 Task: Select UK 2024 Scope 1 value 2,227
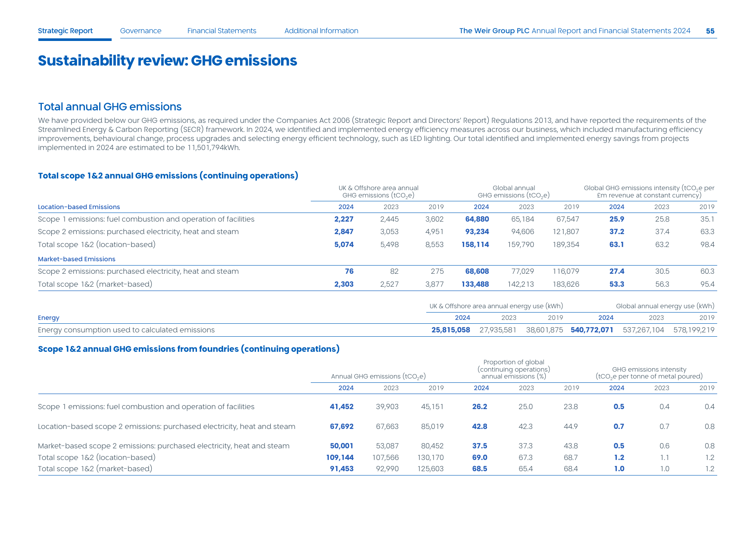click(x=344, y=219)
